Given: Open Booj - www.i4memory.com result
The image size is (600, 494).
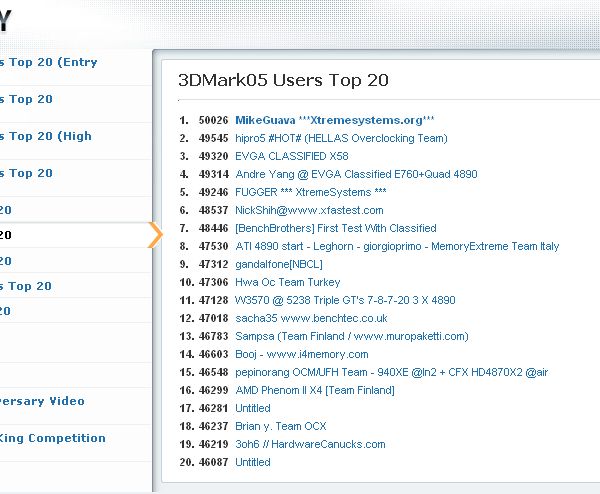Looking at the screenshot, I should (302, 354).
